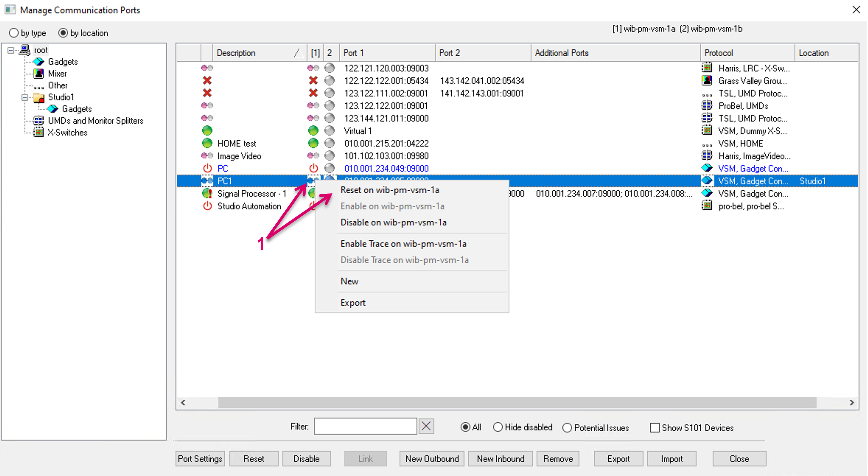Choose Reset on wib-pm-vsm-1a menu item
This screenshot has height=476, width=868.
click(390, 190)
